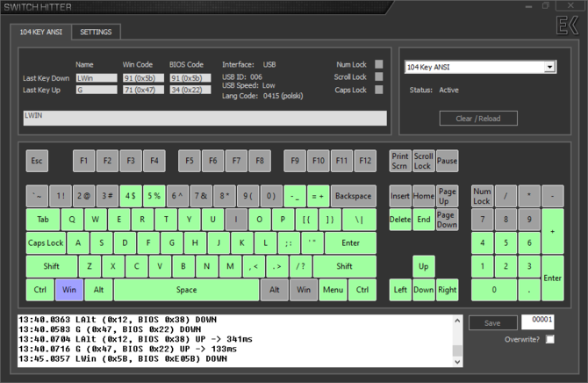The height and width of the screenshot is (383, 588).
Task: Click the right Win key
Action: [x=304, y=290]
